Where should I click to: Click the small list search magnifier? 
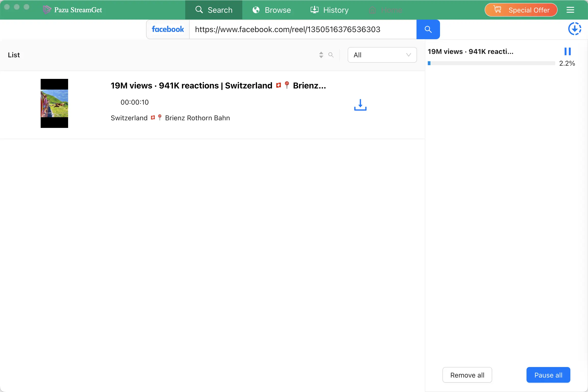pyautogui.click(x=331, y=55)
